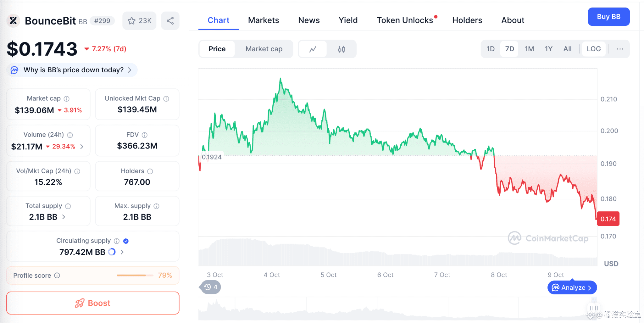Screen dimensions: 644x323
Task: Expand Total supply details chevron
Action: 64,217
